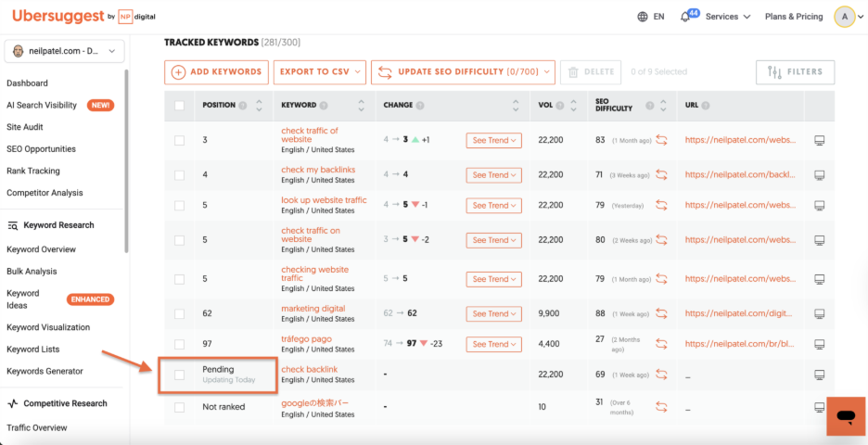Click help icon next to KEYWORD header
Image resolution: width=868 pixels, height=445 pixels.
pos(324,105)
